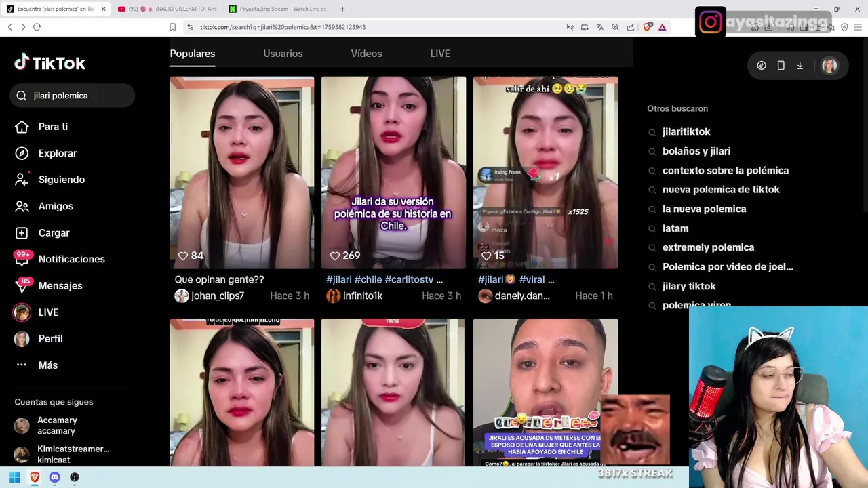Reload the current page

[37, 27]
